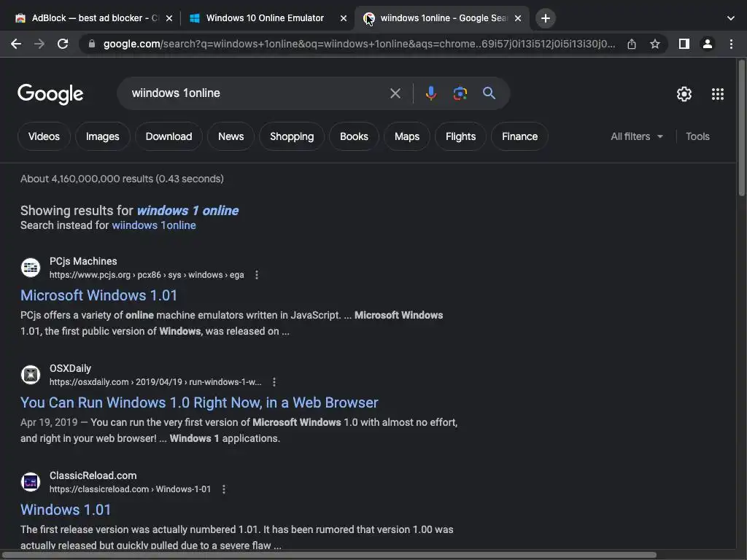Click the classicreload.com URL breadcrumb

(x=130, y=489)
